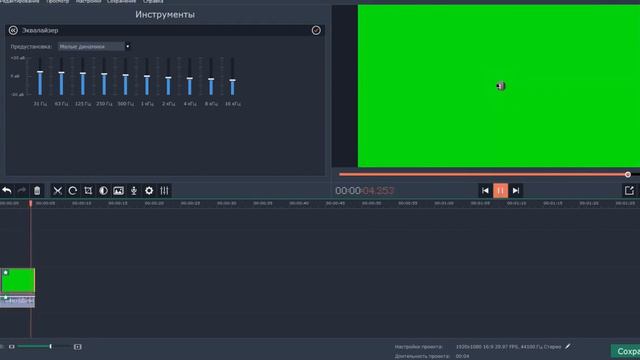640x360 pixels.
Task: Open the Предустановка preset dropdown
Action: click(x=94, y=47)
